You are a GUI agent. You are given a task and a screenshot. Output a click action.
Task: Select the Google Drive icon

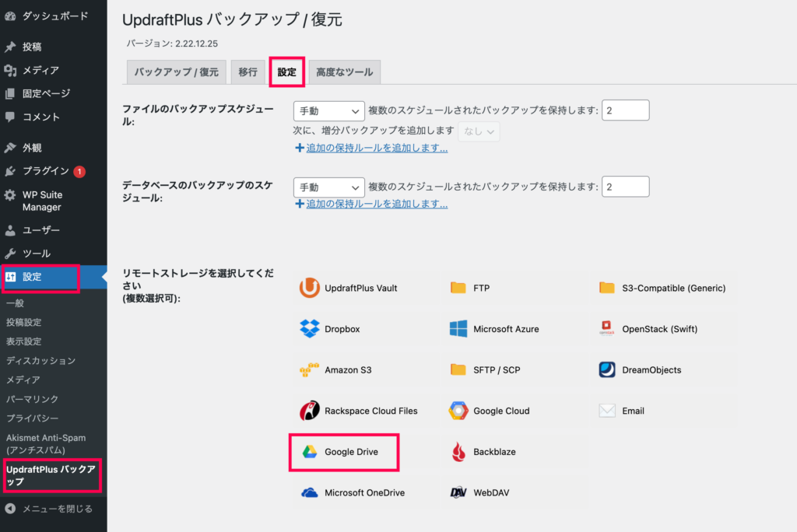[310, 452]
